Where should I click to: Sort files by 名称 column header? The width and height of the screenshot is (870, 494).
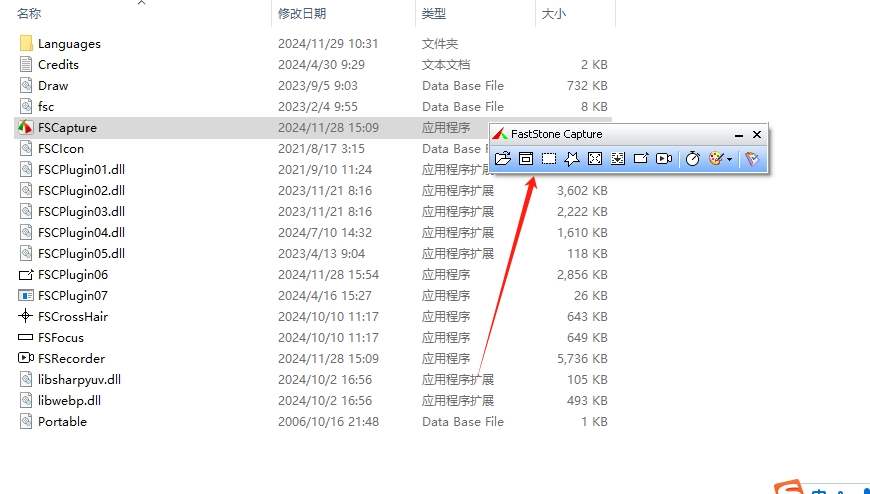point(29,14)
